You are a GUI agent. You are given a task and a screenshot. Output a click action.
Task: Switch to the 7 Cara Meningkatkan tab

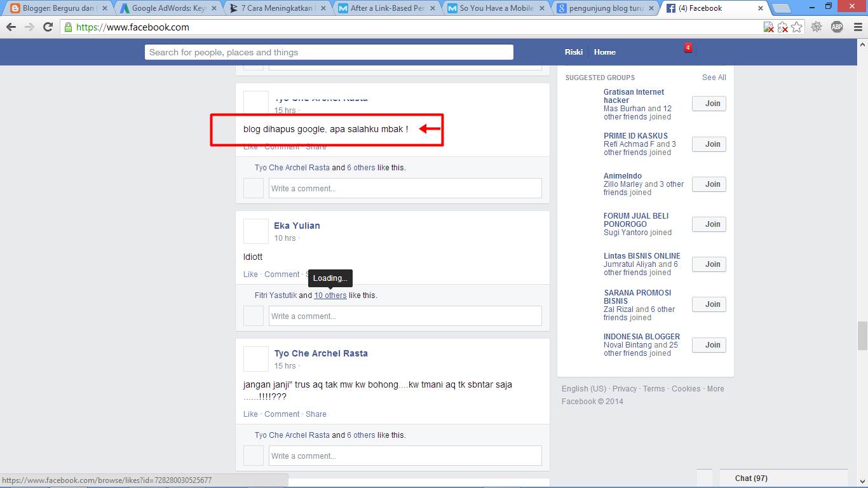[278, 8]
